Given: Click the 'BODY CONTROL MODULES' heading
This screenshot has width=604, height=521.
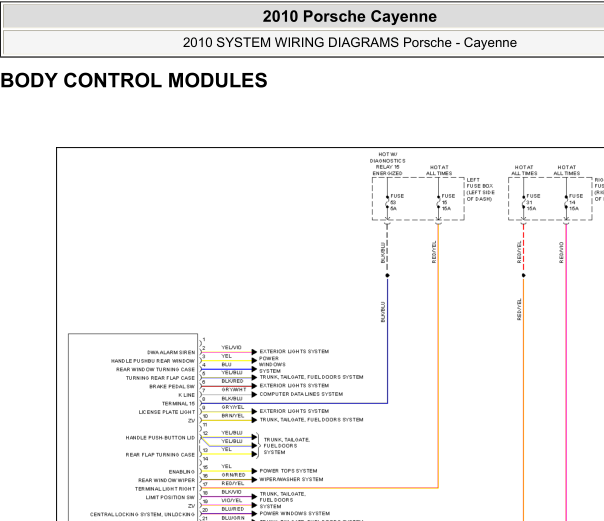Looking at the screenshot, I should tap(134, 80).
